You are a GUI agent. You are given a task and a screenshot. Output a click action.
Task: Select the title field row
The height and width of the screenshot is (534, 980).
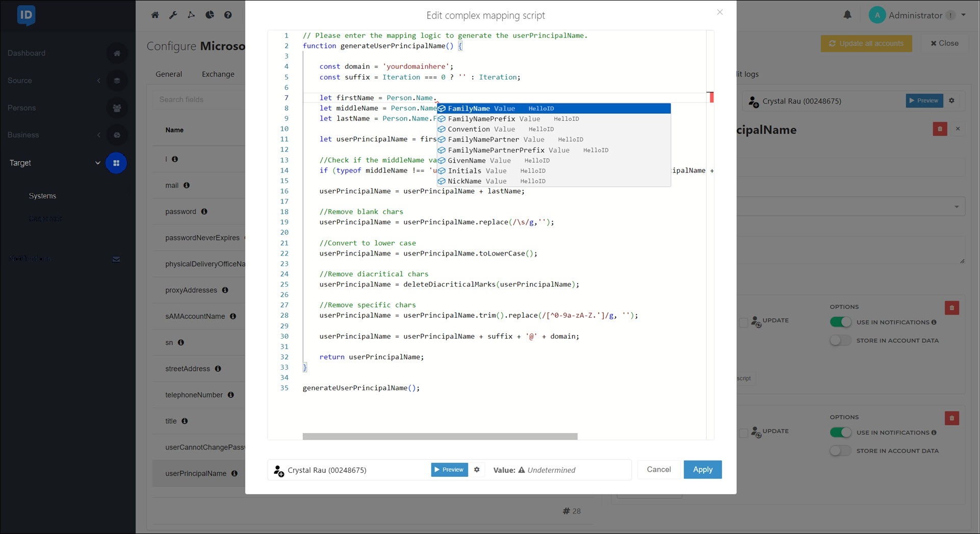(x=199, y=421)
